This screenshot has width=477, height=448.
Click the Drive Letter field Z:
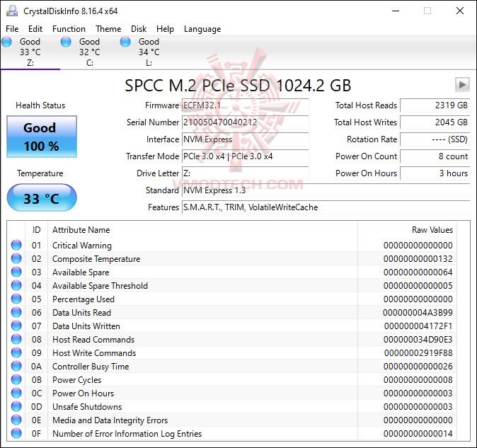245,173
